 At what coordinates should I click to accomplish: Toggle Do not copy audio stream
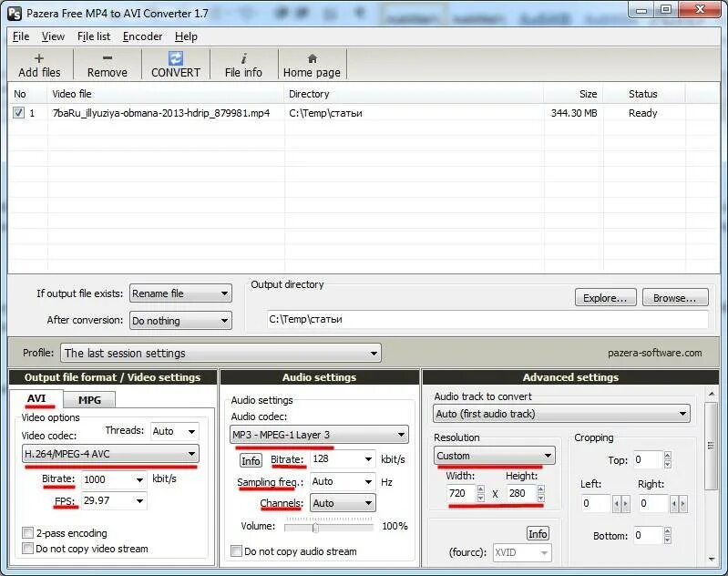[x=236, y=551]
